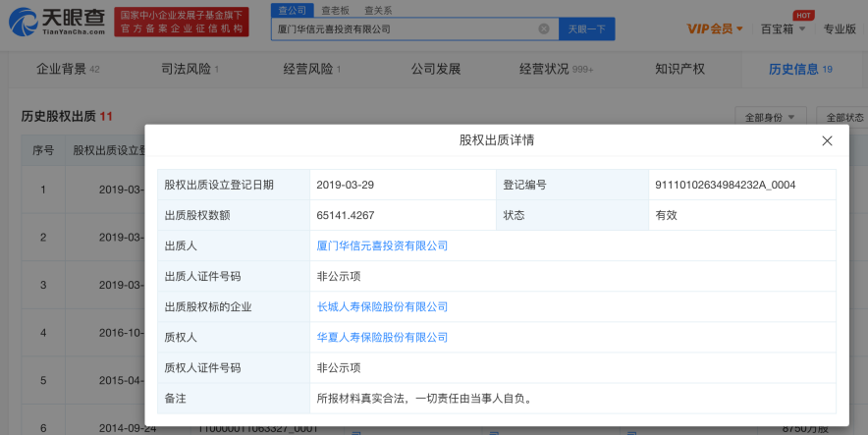Clear the search box text
This screenshot has height=435, width=868.
544,28
